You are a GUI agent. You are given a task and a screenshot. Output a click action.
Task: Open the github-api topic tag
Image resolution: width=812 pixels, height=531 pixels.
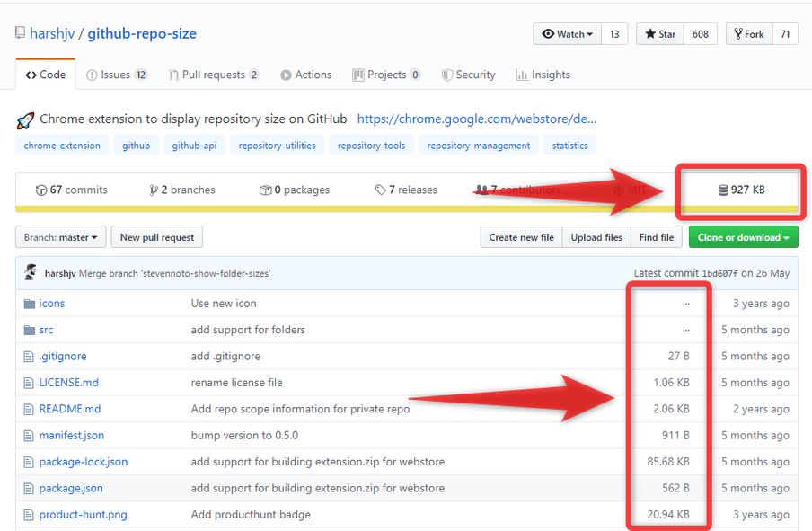pos(194,146)
